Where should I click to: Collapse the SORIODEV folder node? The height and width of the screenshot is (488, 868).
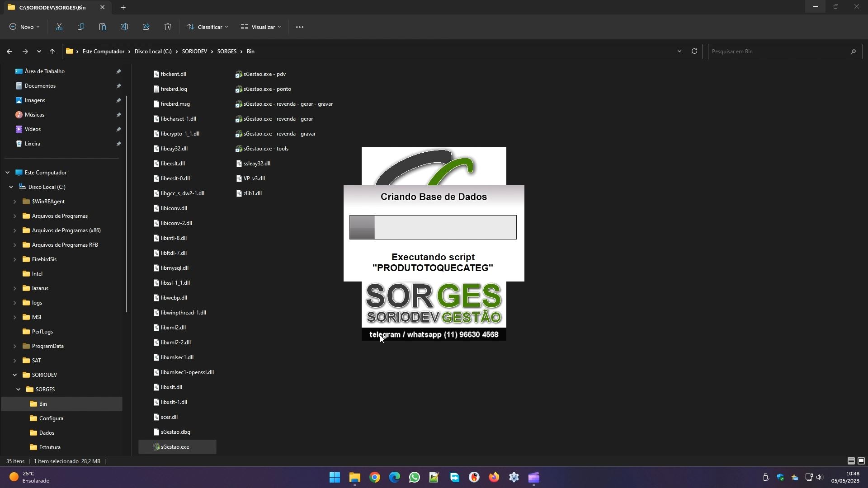[x=14, y=375]
